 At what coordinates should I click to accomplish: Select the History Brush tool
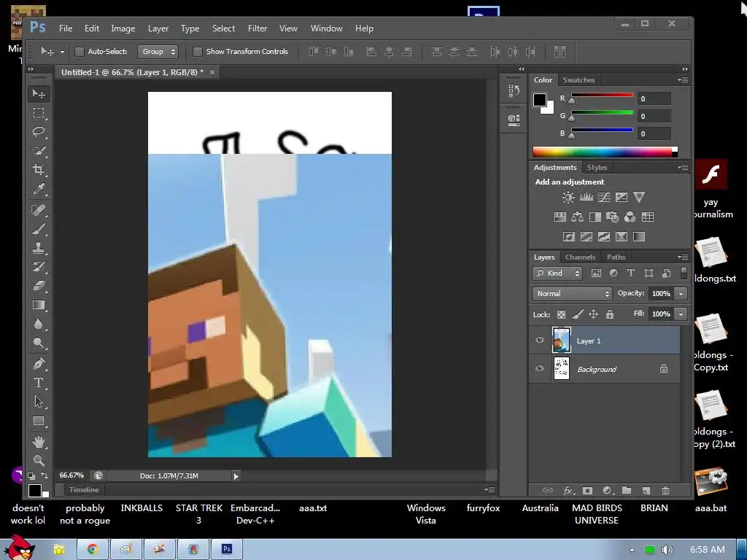(x=39, y=267)
